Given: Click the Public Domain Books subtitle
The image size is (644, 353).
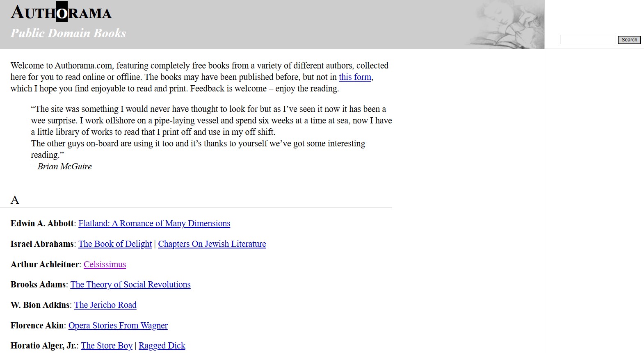Looking at the screenshot, I should (x=68, y=33).
